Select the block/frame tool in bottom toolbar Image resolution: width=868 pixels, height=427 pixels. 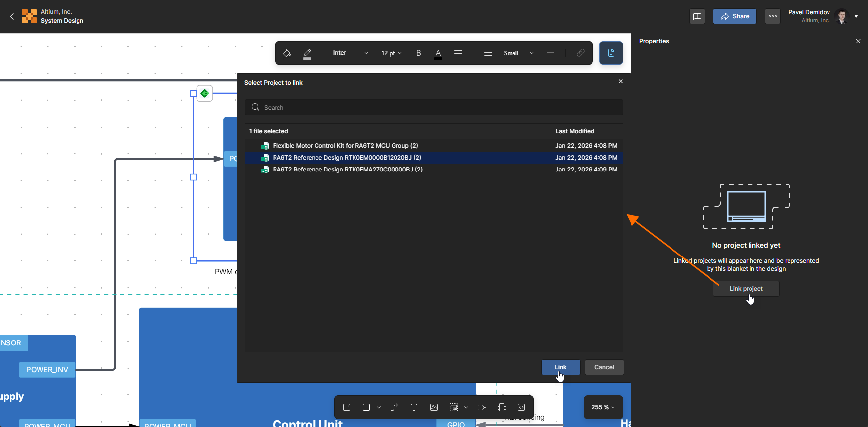pos(347,407)
